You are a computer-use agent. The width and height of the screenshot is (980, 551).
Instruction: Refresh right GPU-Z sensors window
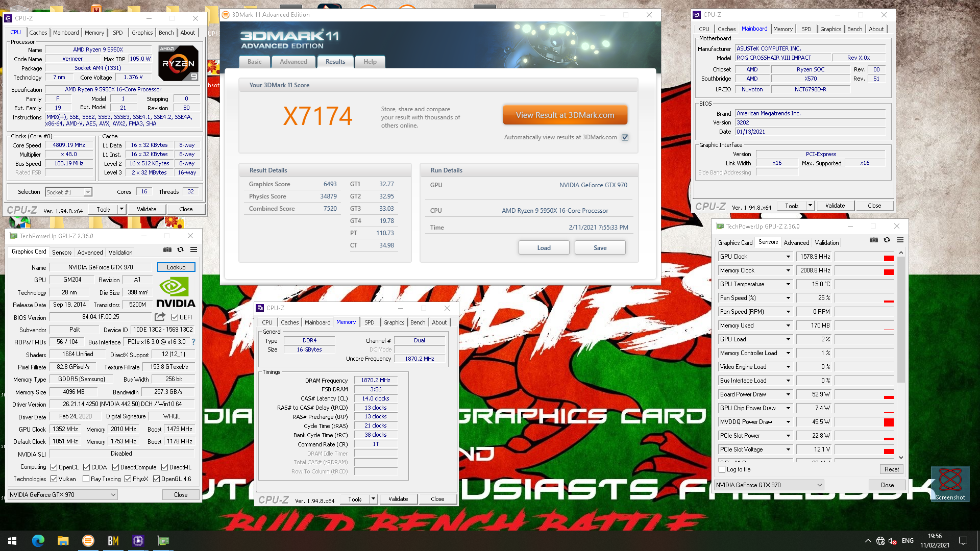point(887,240)
